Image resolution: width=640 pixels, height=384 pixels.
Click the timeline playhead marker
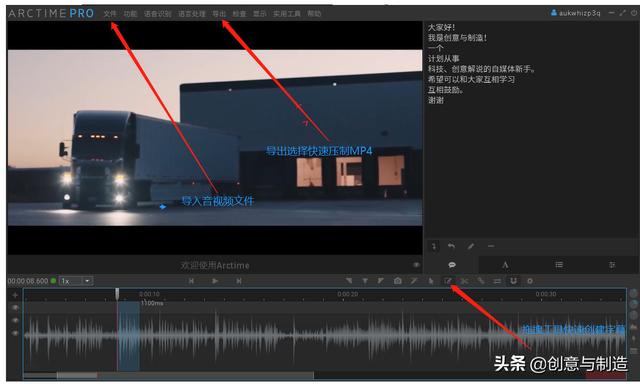[117, 294]
